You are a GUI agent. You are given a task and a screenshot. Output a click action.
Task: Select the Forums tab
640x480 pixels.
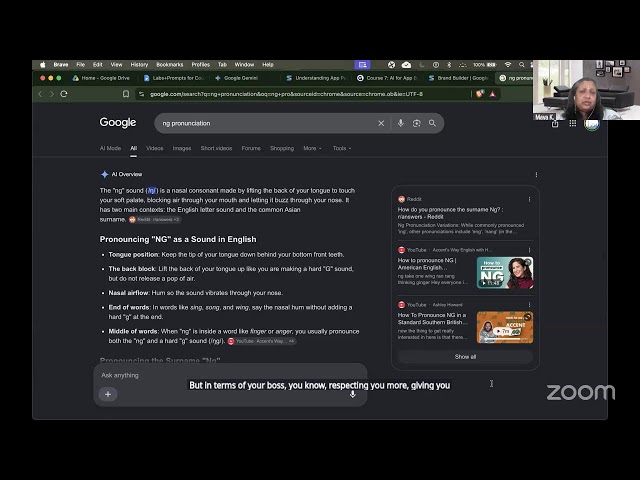[x=251, y=148]
